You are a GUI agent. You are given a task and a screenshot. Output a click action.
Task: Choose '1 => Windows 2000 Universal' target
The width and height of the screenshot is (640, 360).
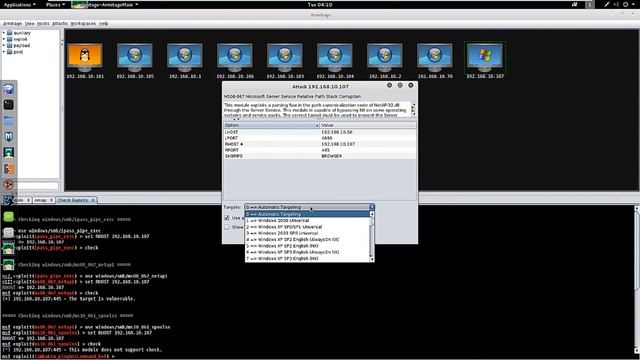(x=307, y=220)
